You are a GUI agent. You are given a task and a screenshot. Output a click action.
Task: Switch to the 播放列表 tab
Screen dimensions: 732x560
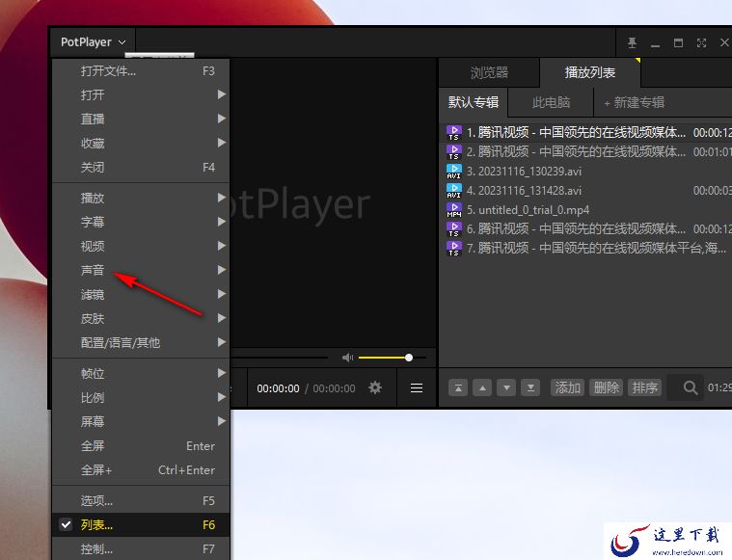[590, 72]
